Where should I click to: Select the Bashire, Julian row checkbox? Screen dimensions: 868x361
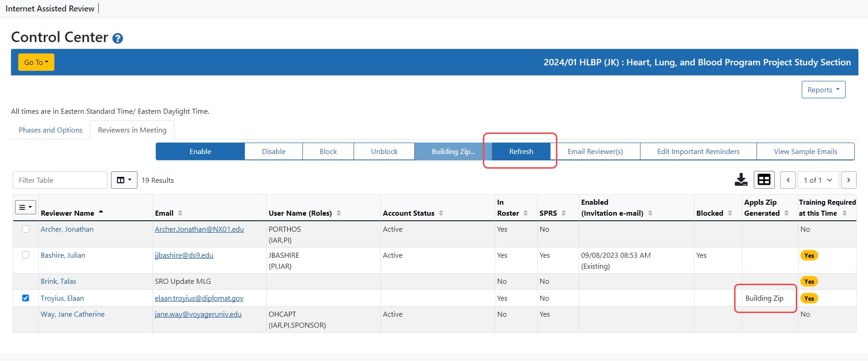pos(26,255)
